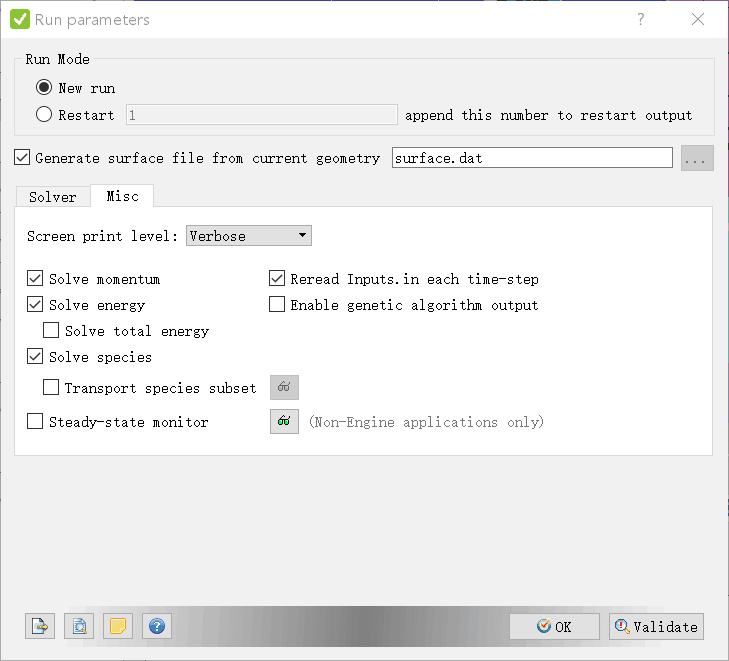Toggle Generate surface file from current geometry
Image resolution: width=729 pixels, height=661 pixels.
(x=22, y=158)
